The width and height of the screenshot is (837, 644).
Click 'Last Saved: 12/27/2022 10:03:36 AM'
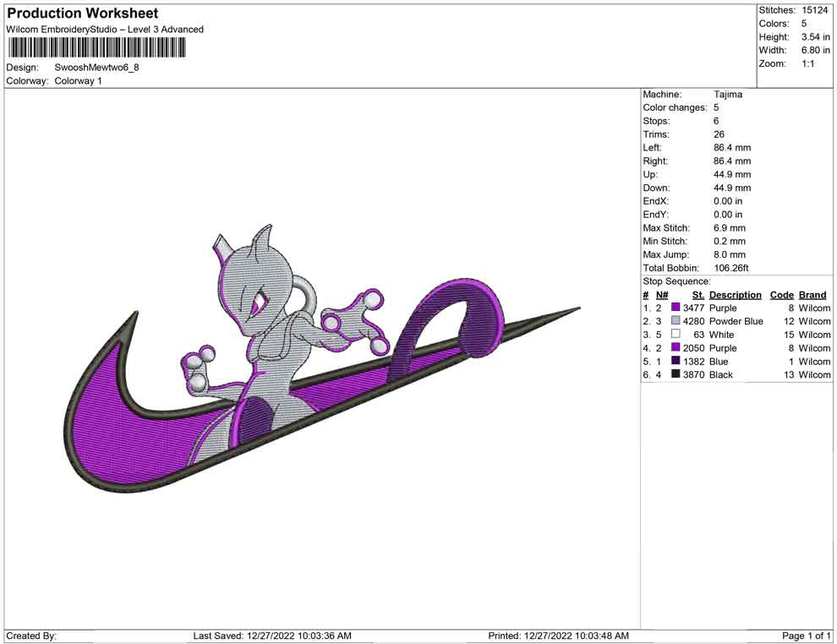[x=272, y=636]
